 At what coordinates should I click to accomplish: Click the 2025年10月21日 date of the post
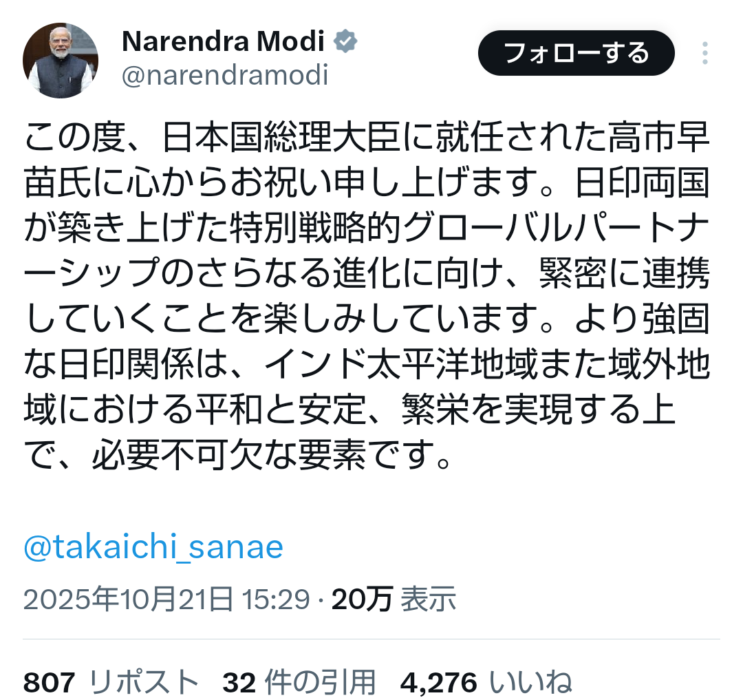[128, 600]
